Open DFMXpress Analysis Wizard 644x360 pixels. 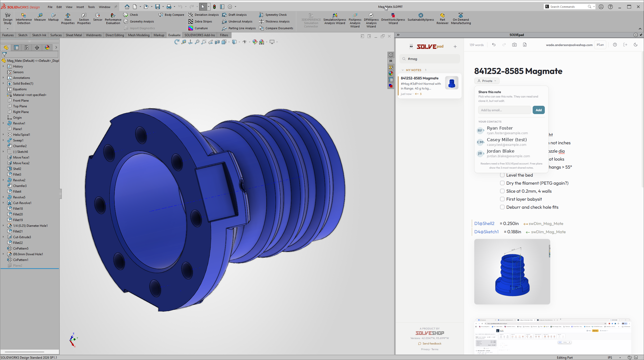click(371, 20)
